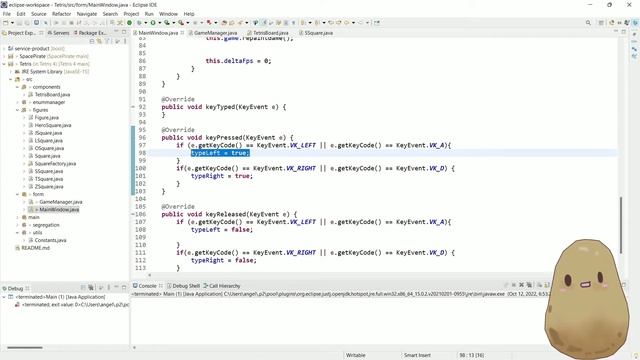The height and width of the screenshot is (360, 640).
Task: Expand the service-product project node
Action: point(4,48)
